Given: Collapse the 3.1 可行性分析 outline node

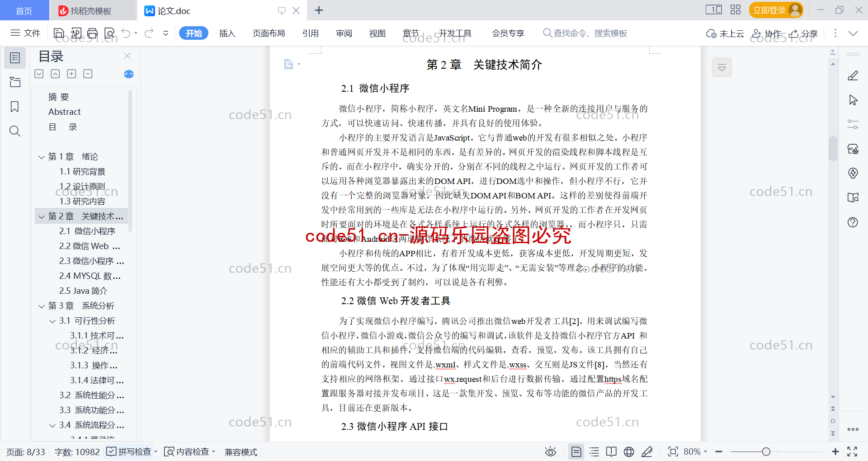Looking at the screenshot, I should pos(52,321).
